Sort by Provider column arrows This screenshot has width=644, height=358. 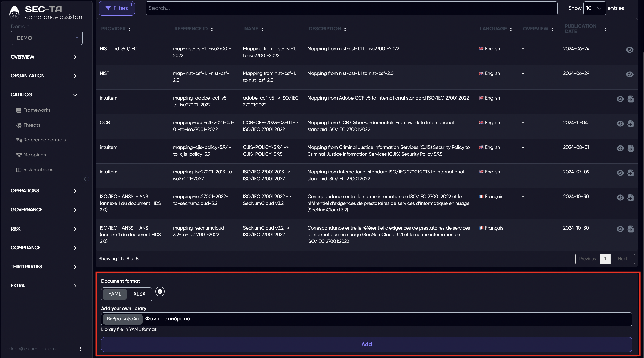point(130,29)
